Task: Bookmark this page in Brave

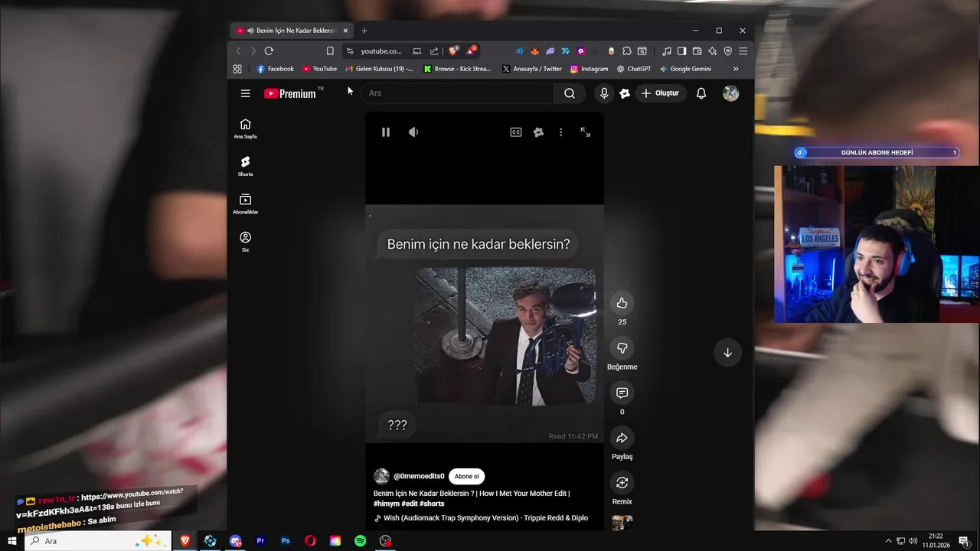Action: [x=330, y=51]
